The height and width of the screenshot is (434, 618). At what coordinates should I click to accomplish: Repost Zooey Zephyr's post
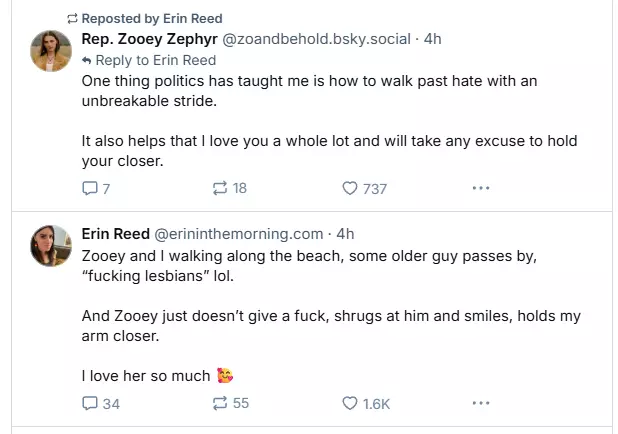pyautogui.click(x=220, y=188)
